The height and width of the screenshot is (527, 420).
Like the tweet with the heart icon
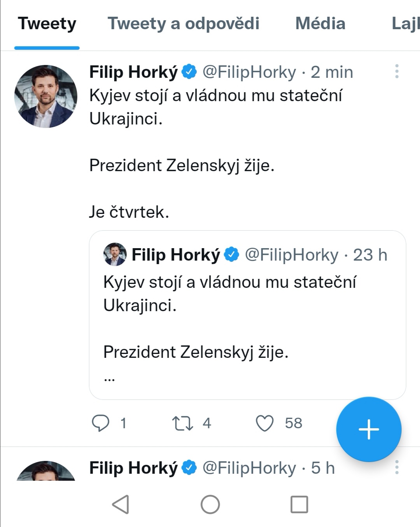264,423
